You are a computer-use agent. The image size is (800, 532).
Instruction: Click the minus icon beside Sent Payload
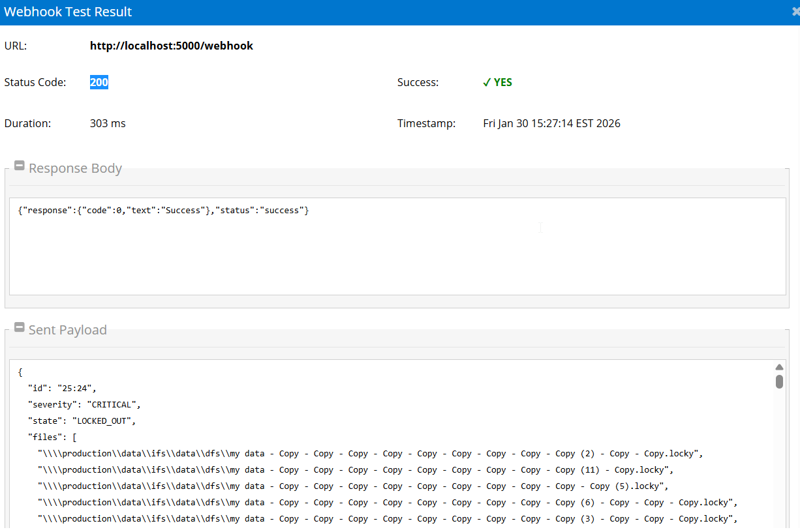(19, 327)
